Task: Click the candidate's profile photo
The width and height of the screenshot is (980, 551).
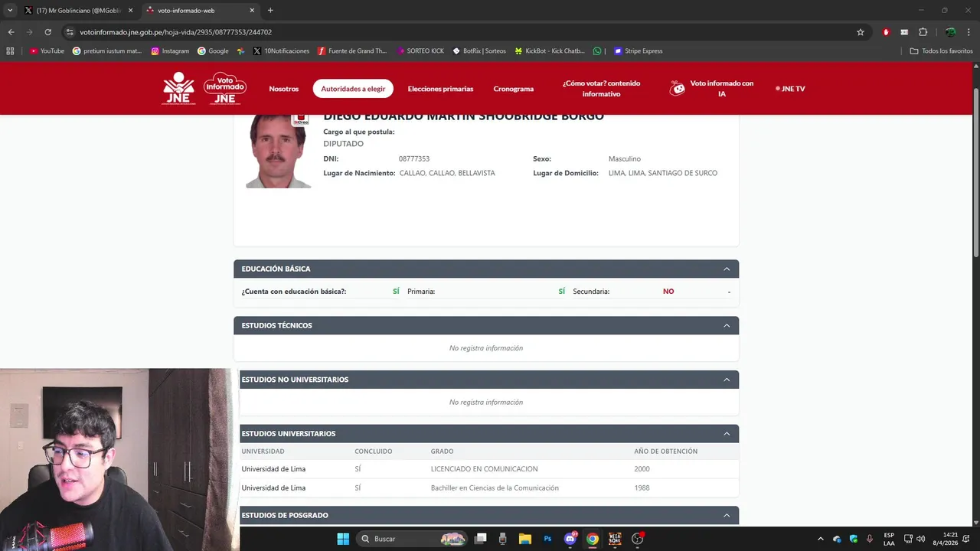Action: pos(278,151)
